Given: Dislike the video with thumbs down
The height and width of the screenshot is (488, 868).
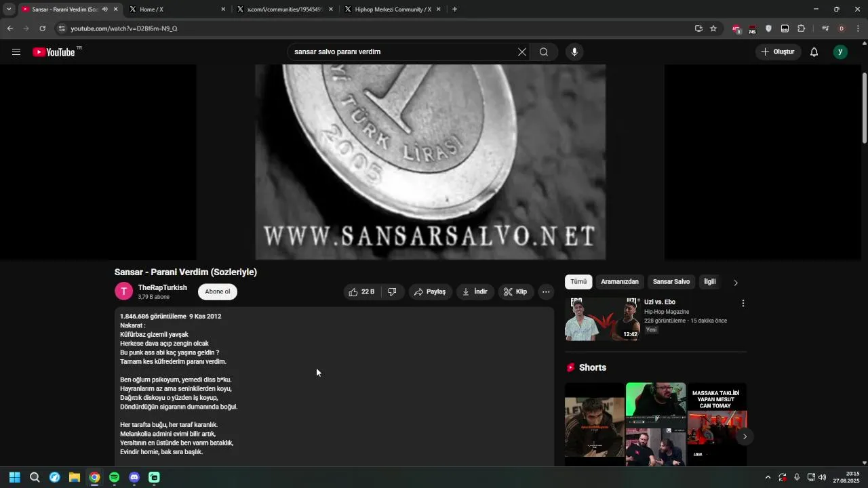Looking at the screenshot, I should click(393, 292).
